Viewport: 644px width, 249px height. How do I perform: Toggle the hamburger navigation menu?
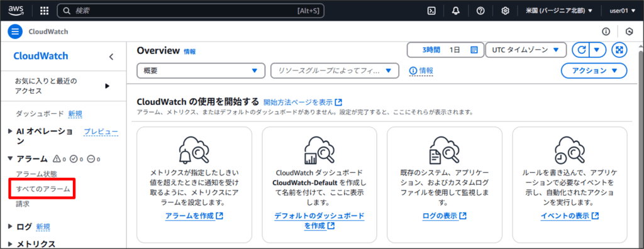pos(15,31)
